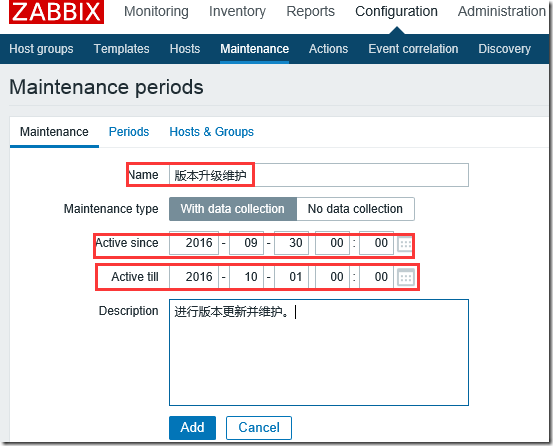Click Active since hour field
Screen dimensions: 553x446
click(x=333, y=243)
